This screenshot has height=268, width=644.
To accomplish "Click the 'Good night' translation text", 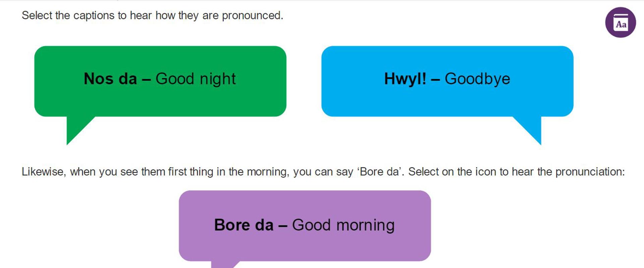I will [196, 79].
